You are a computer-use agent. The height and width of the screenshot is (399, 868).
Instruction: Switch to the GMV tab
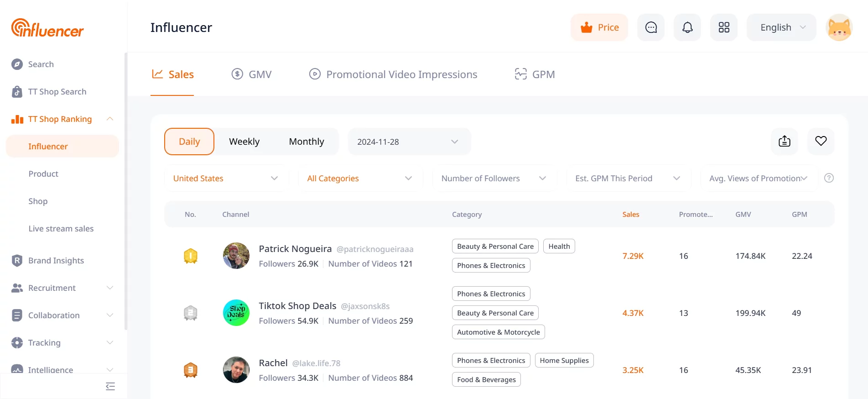tap(251, 74)
